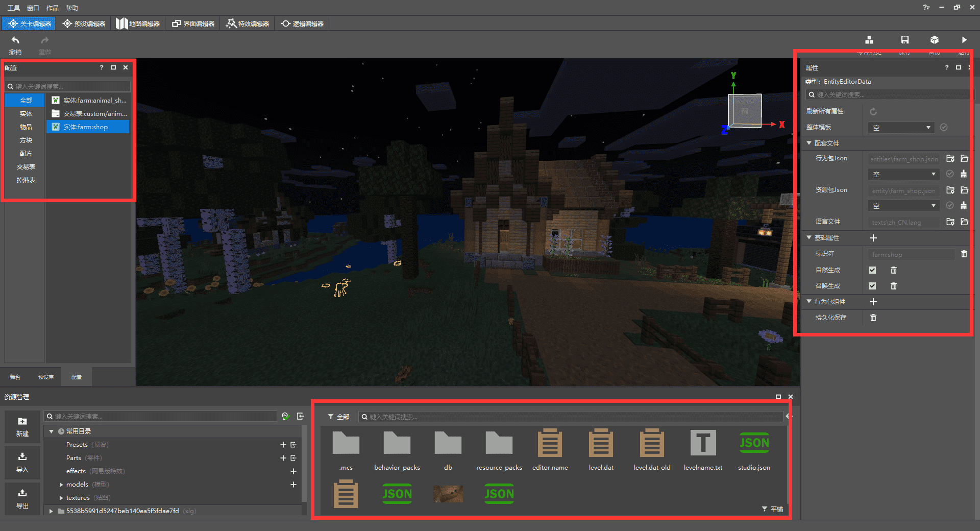Click the open-folder icon for 资源包Json
Viewport: 980px width, 531px height.
coord(964,190)
